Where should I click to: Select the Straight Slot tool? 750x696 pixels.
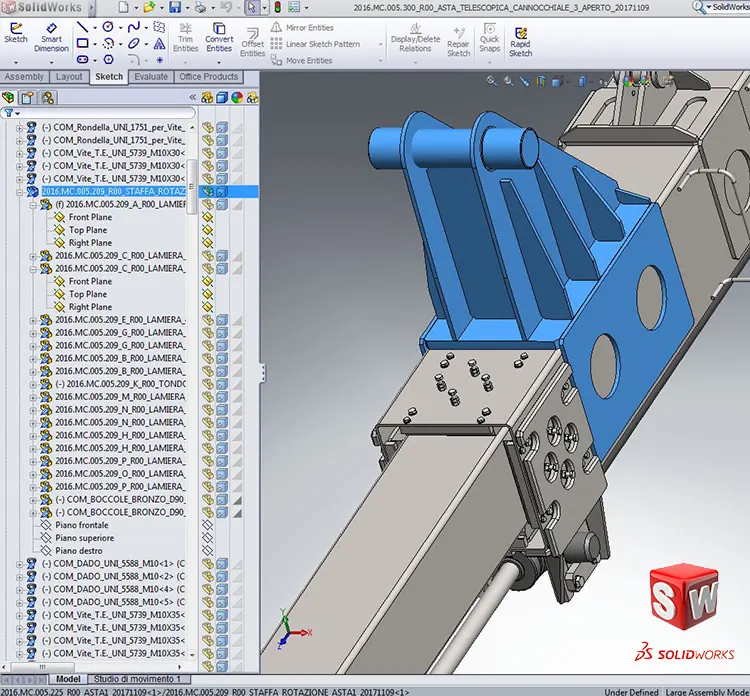82,59
